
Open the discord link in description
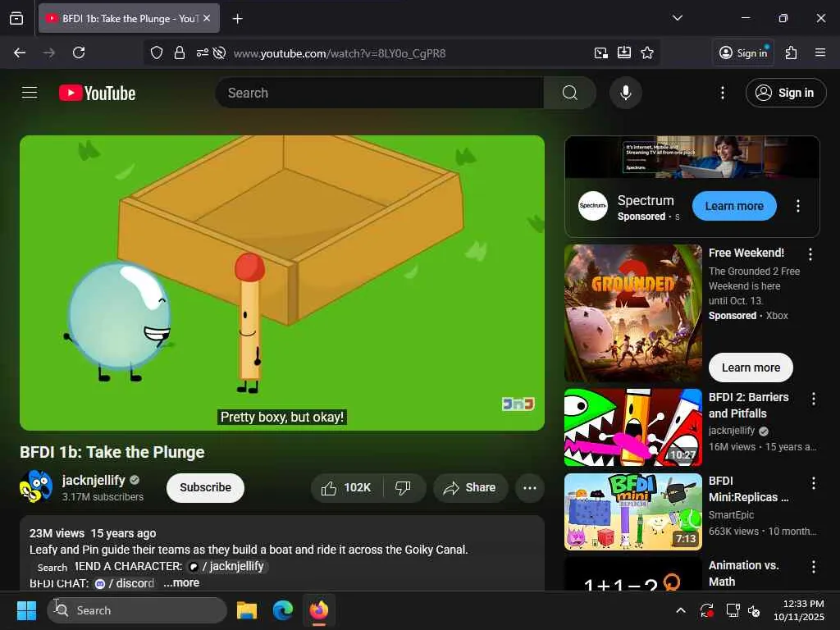click(x=125, y=583)
